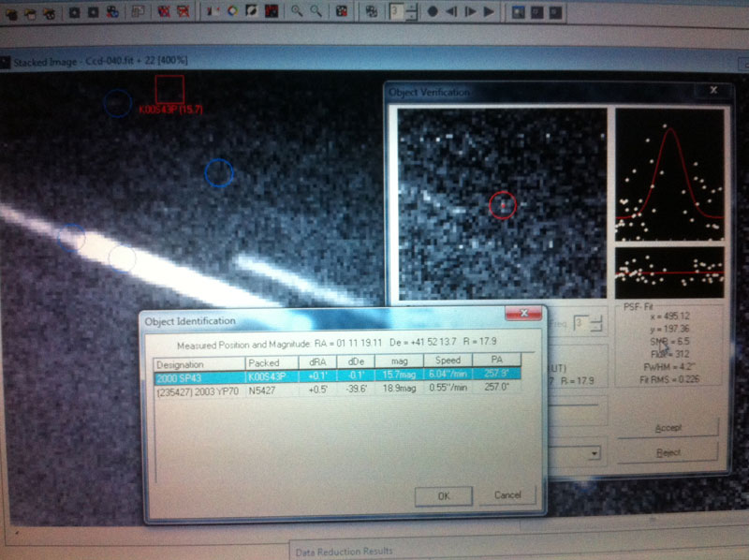The image size is (749, 560).
Task: Click the Designation column header
Action: coord(198,361)
